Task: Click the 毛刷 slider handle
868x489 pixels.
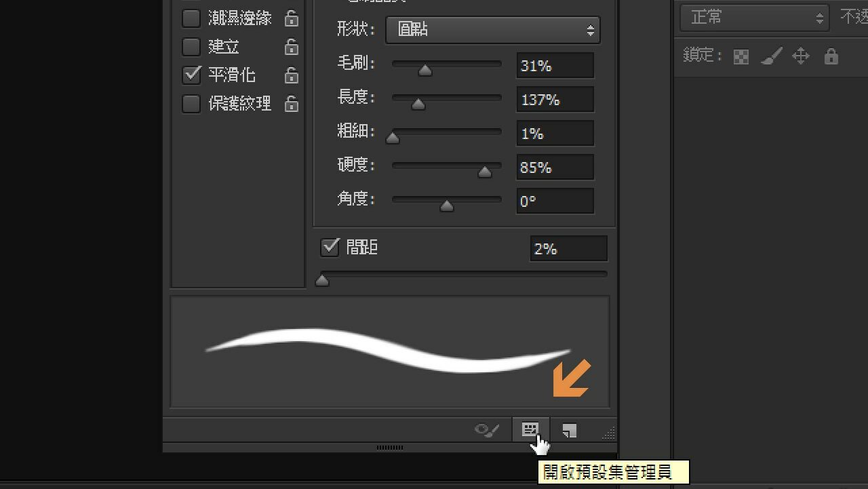Action: [x=425, y=71]
